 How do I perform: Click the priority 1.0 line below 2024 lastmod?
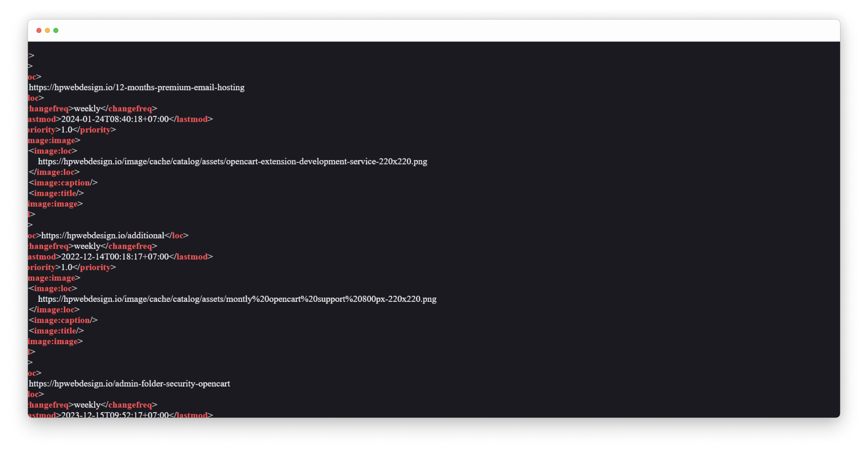[x=72, y=130]
